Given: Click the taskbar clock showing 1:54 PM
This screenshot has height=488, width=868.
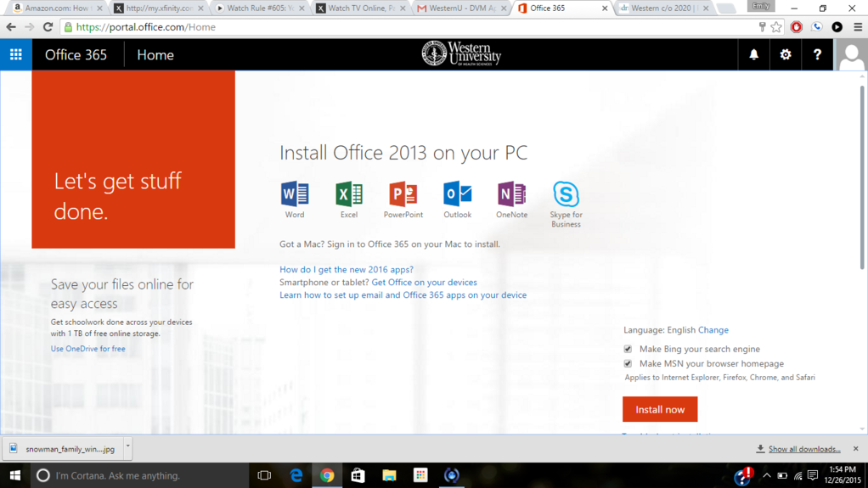Looking at the screenshot, I should (x=842, y=475).
